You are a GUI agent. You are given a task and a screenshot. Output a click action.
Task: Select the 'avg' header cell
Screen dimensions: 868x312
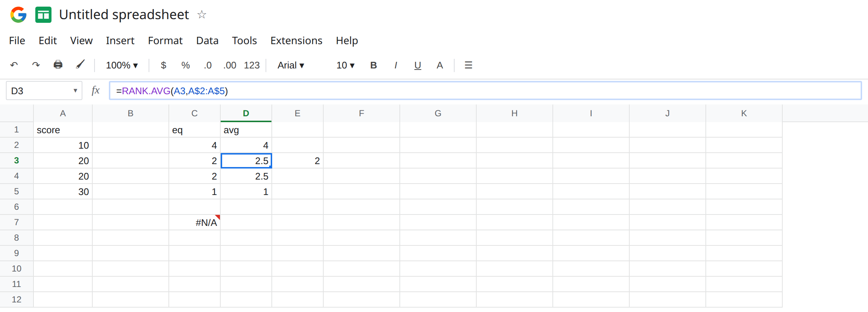(x=246, y=130)
